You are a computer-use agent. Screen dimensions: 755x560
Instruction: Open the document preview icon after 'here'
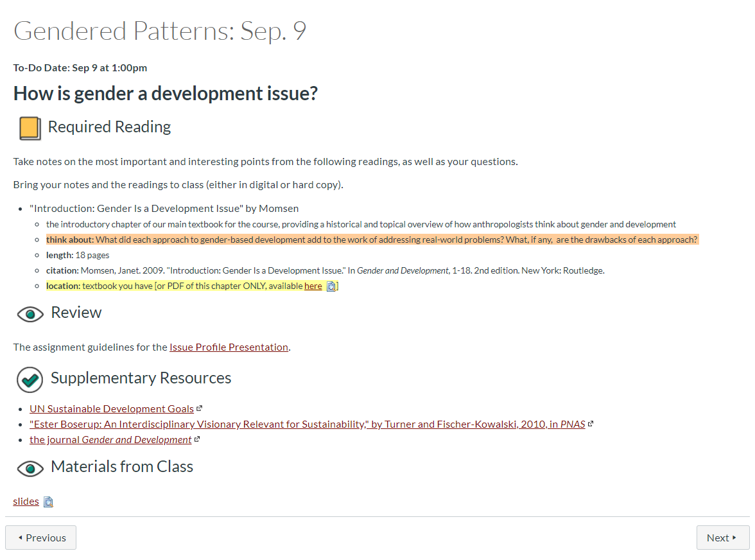(331, 286)
